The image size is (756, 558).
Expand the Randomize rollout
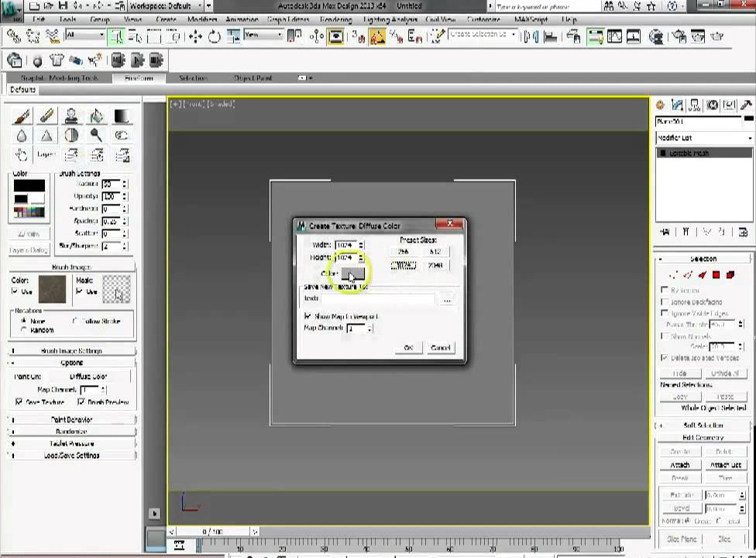(x=72, y=432)
